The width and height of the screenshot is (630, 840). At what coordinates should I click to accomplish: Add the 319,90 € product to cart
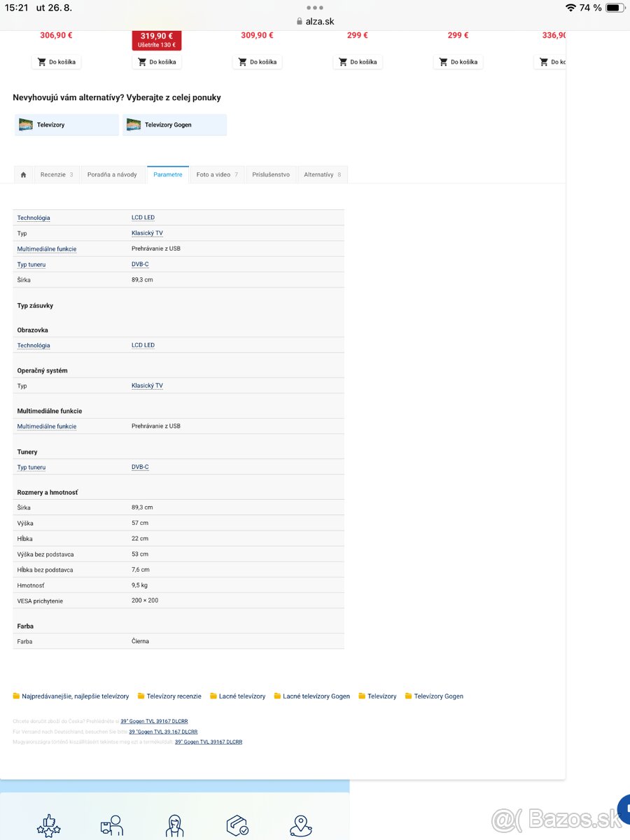click(x=157, y=62)
